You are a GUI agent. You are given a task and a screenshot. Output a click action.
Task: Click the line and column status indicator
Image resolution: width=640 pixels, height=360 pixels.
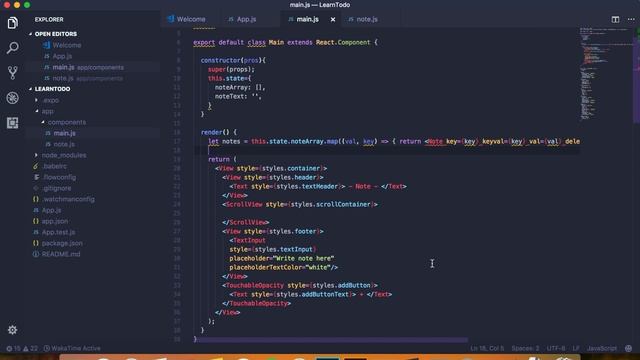[x=487, y=348]
